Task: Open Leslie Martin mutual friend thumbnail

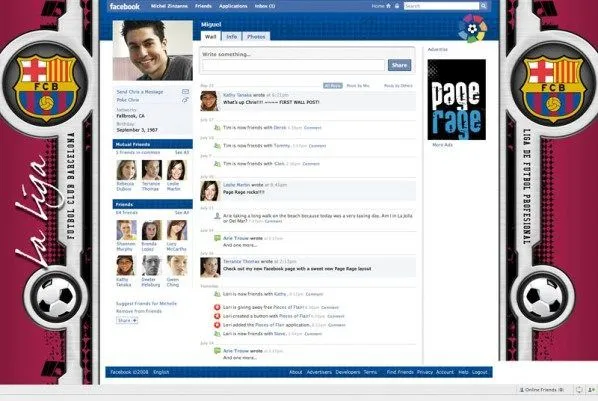Action: (177, 170)
